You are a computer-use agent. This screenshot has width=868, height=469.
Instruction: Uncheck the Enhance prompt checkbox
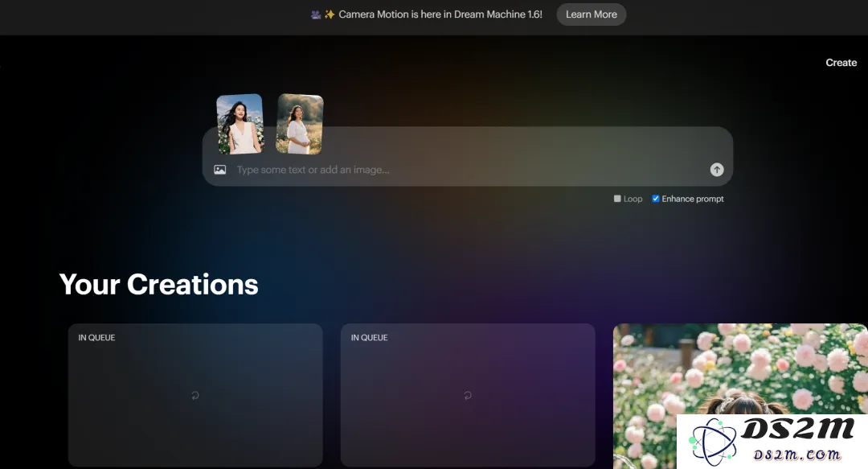[656, 199]
